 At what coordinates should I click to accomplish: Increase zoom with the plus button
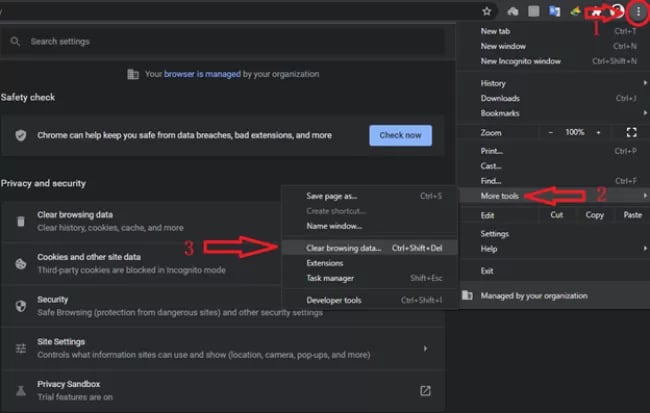(598, 133)
